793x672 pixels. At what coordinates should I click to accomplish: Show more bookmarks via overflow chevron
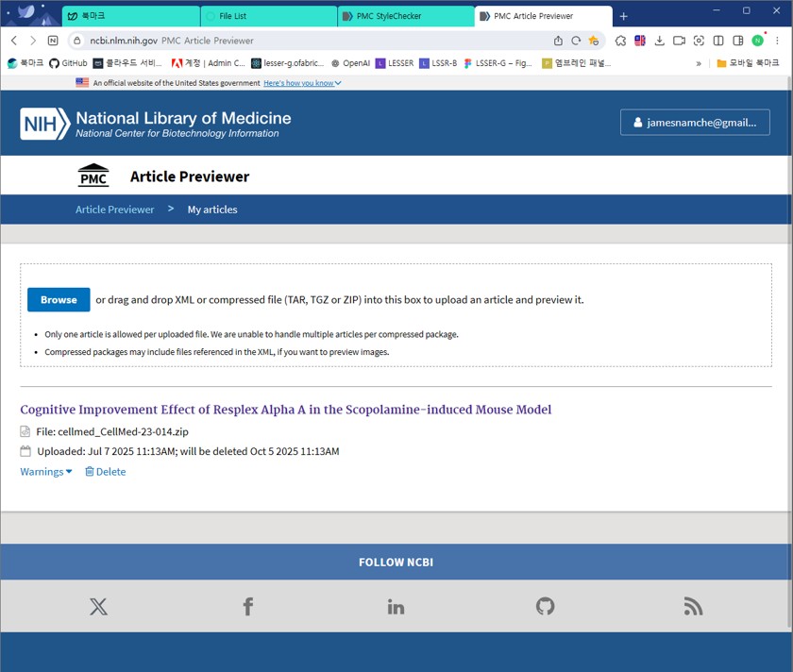(x=699, y=63)
